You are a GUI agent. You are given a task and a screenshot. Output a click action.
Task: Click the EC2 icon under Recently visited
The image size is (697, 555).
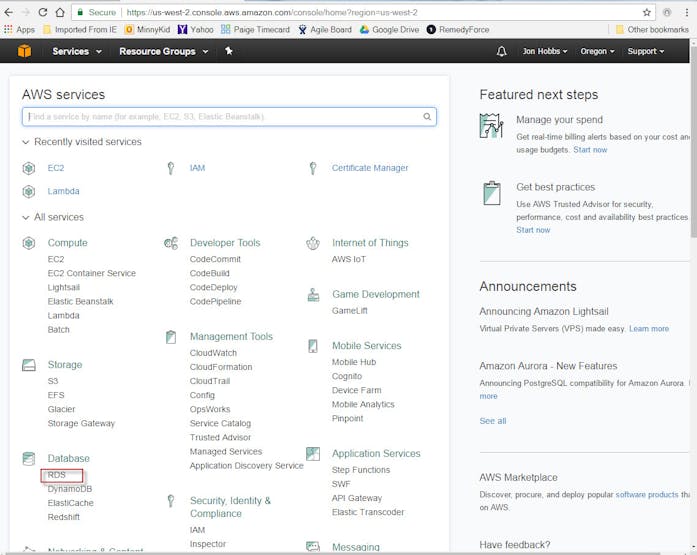[x=29, y=168]
